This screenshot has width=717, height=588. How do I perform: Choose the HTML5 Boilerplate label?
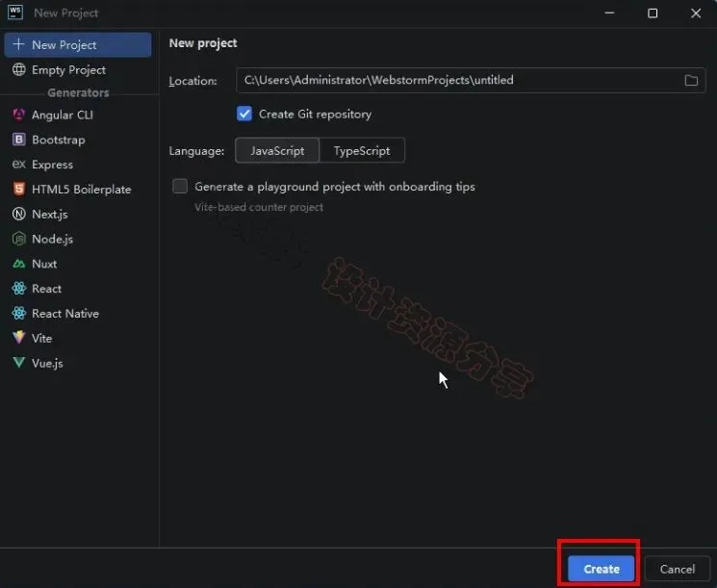point(82,190)
